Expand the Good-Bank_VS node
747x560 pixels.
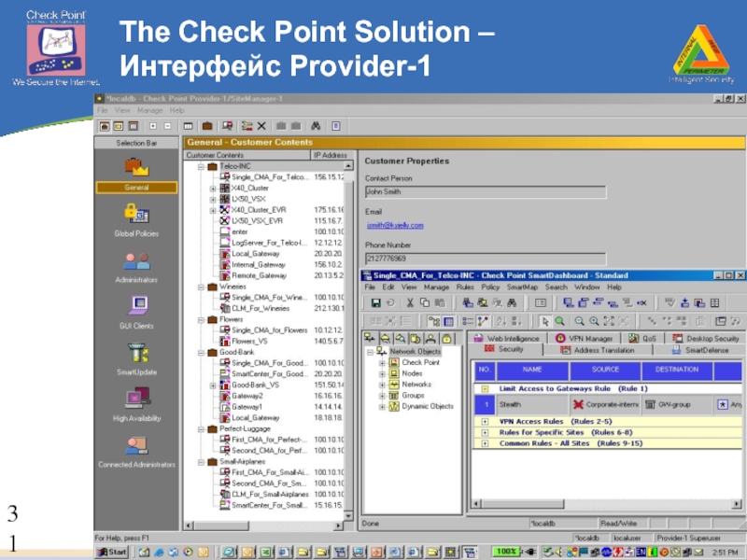213,385
